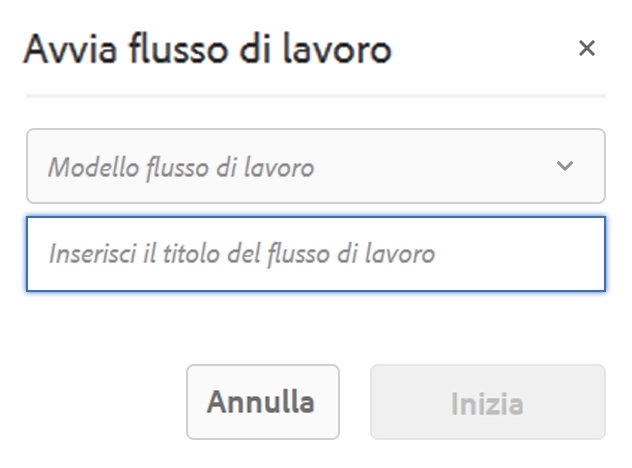632x468 pixels.
Task: Cancel the workflow start with Annulla
Action: coord(263,402)
